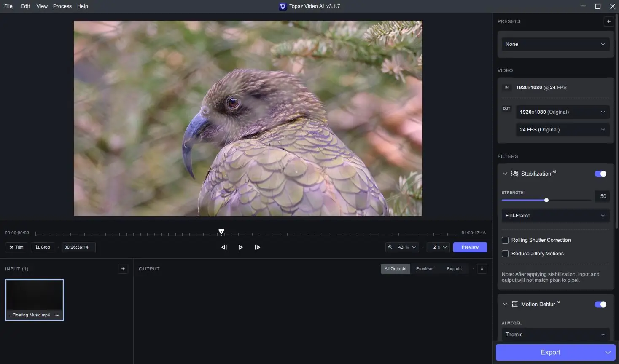Open options menu on Floating Music.mp4 thumbnail
Screen dimensions: 619x364
[57, 315]
